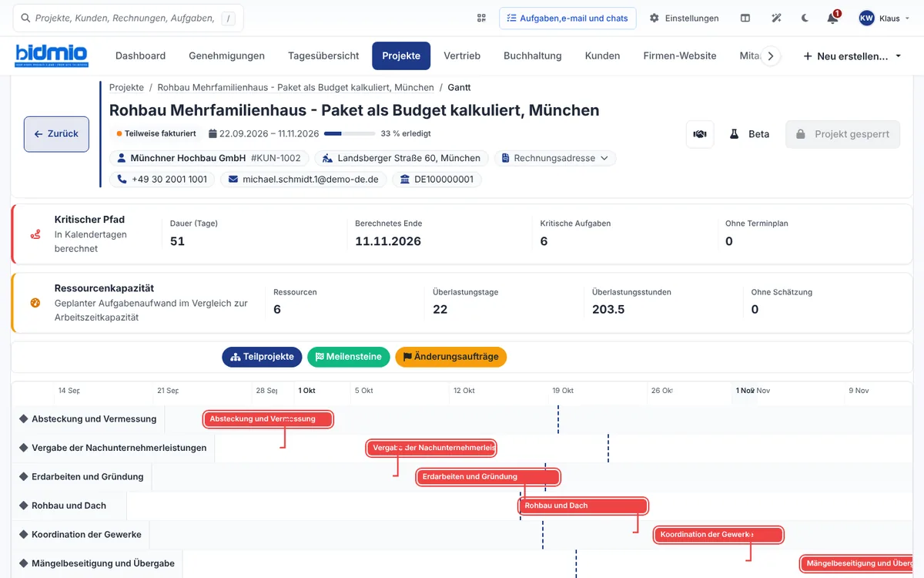Click the Beta flask button
The width and height of the screenshot is (924, 578).
tap(749, 134)
